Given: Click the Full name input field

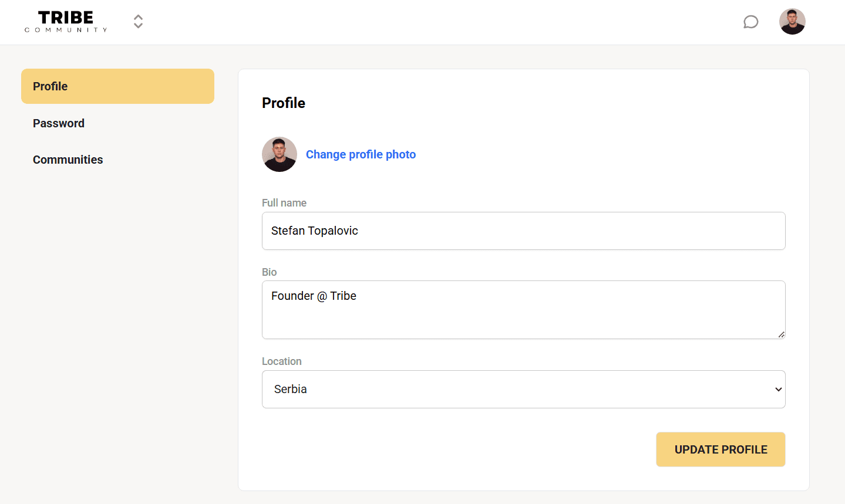Looking at the screenshot, I should click(523, 231).
